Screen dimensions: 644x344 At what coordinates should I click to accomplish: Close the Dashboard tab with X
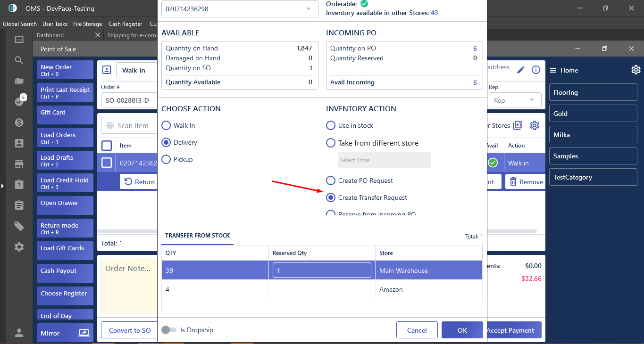[98, 35]
